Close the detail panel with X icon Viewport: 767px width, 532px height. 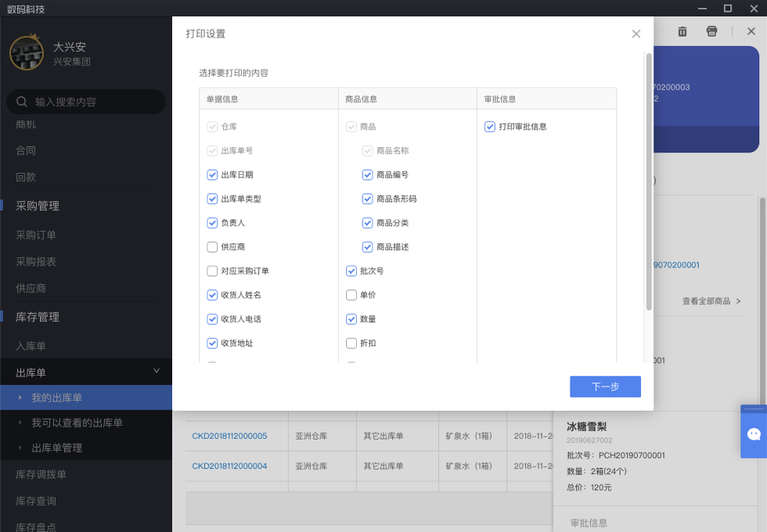751,31
